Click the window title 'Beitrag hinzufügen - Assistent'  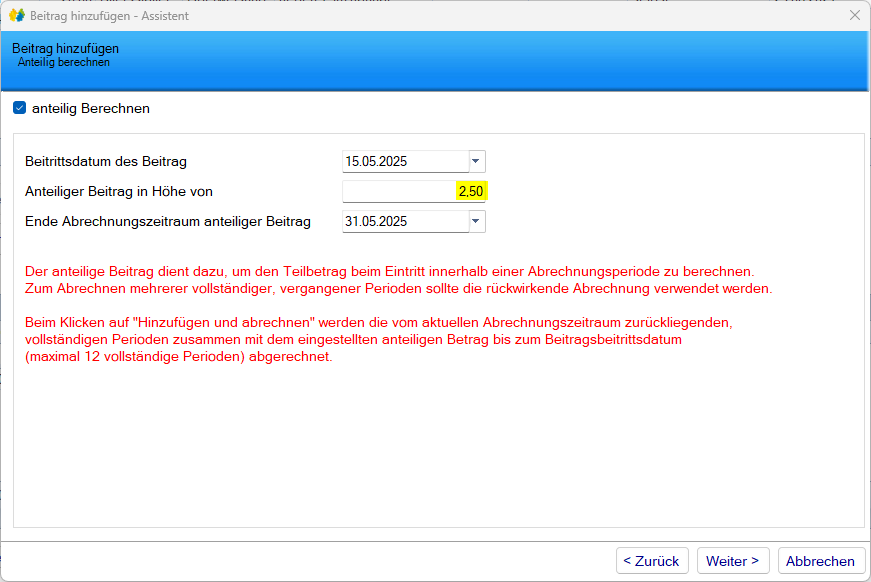109,16
